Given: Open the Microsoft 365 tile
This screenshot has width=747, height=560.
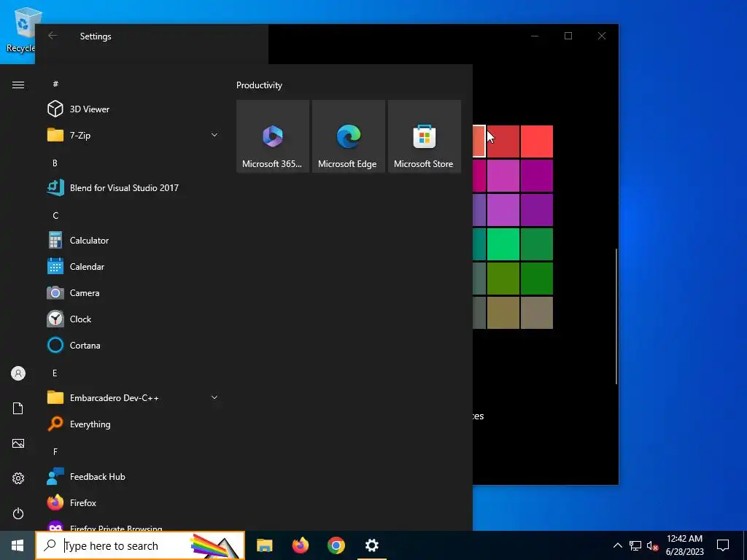Looking at the screenshot, I should point(273,136).
